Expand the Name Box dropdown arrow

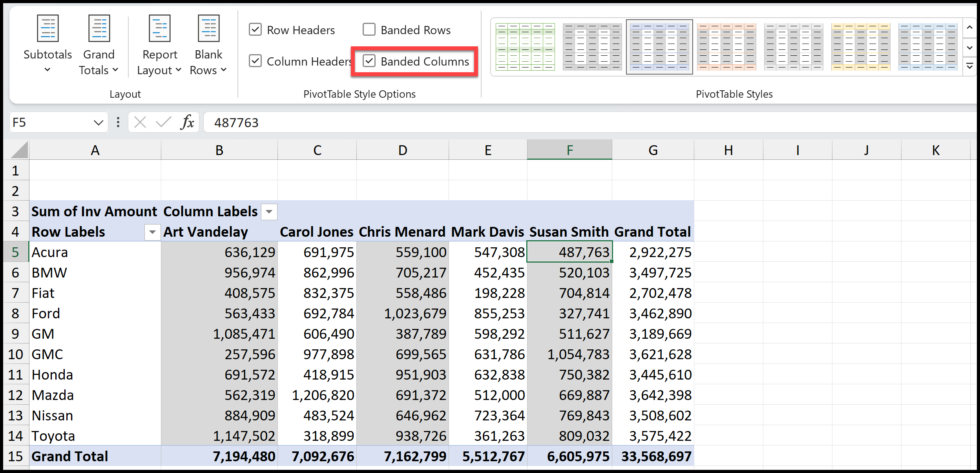(x=98, y=123)
